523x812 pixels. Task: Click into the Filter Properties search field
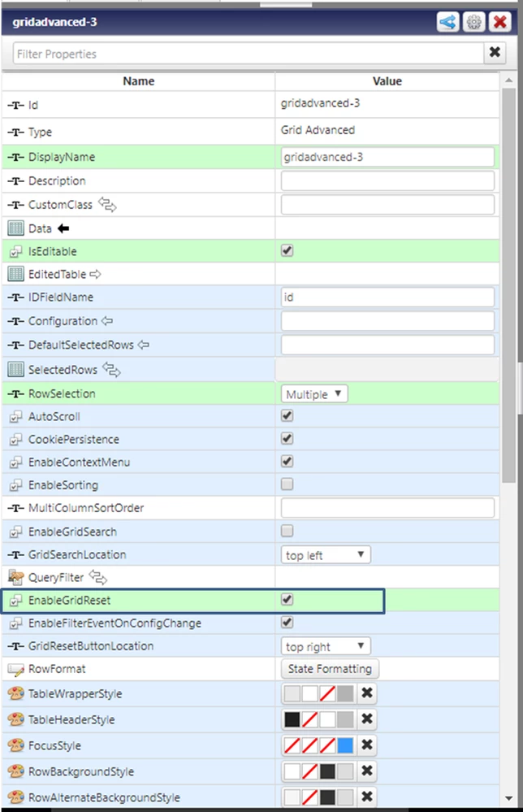point(249,54)
